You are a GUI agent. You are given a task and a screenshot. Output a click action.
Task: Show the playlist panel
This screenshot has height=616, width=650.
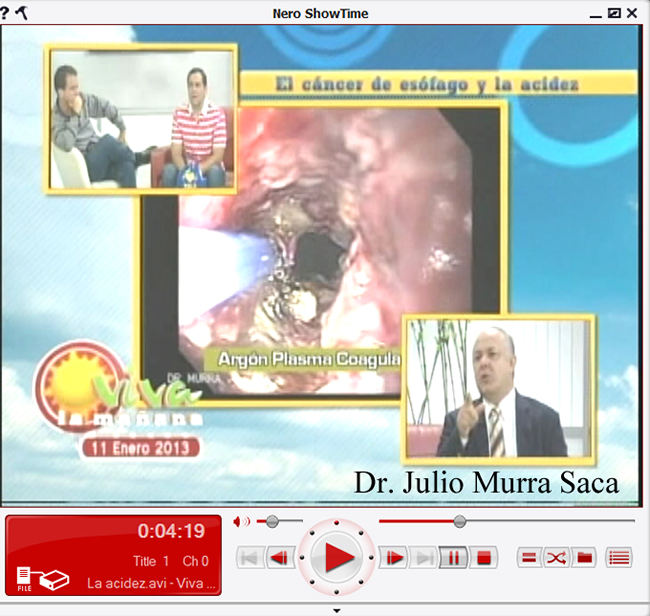(619, 558)
